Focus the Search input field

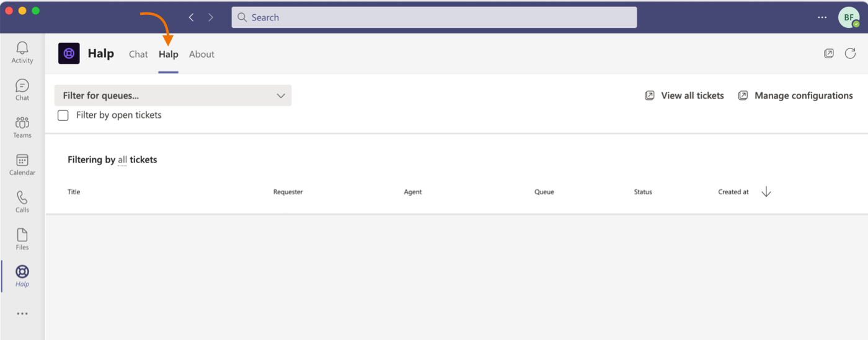434,17
